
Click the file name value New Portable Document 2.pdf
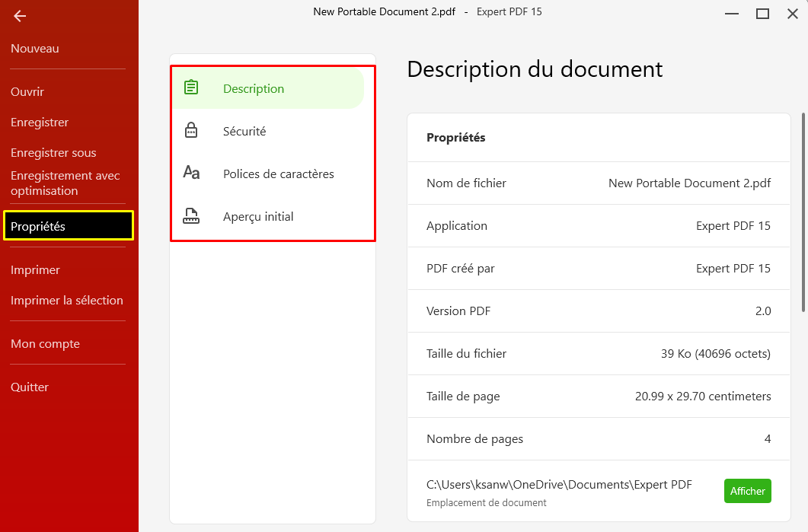689,183
